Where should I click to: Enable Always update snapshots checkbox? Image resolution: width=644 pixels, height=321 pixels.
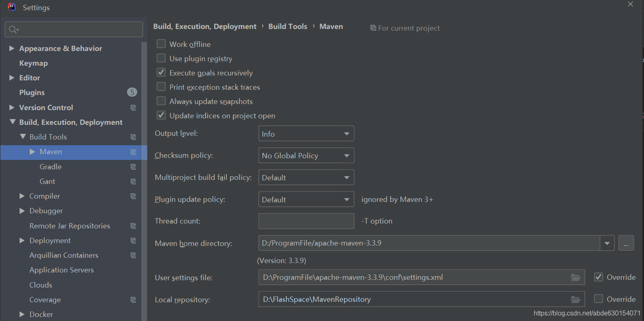click(x=161, y=101)
